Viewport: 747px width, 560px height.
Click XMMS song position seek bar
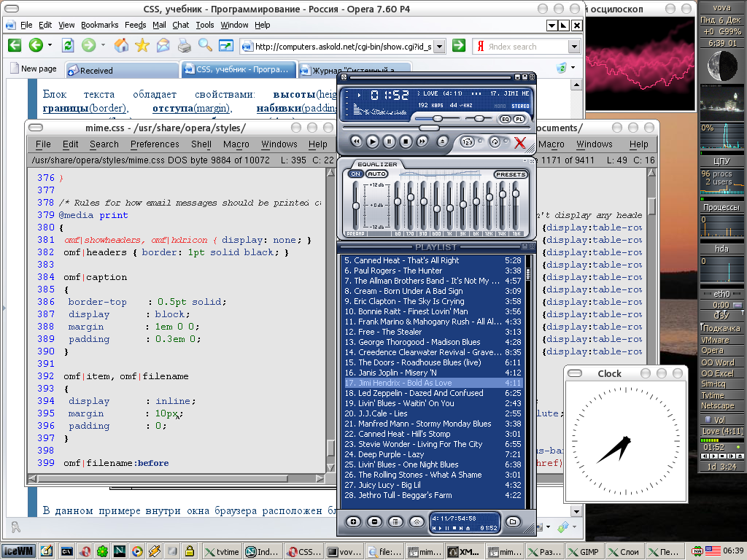click(436, 128)
